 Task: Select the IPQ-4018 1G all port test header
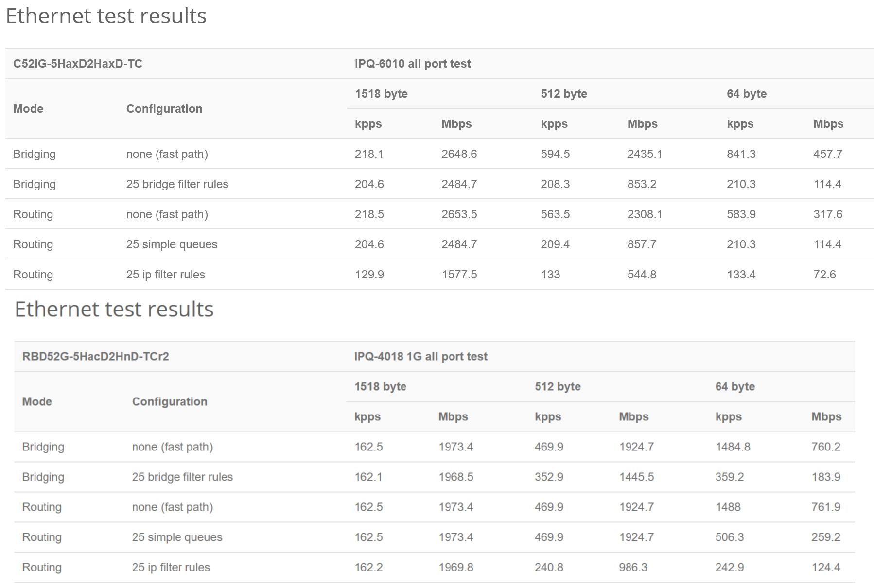click(420, 356)
